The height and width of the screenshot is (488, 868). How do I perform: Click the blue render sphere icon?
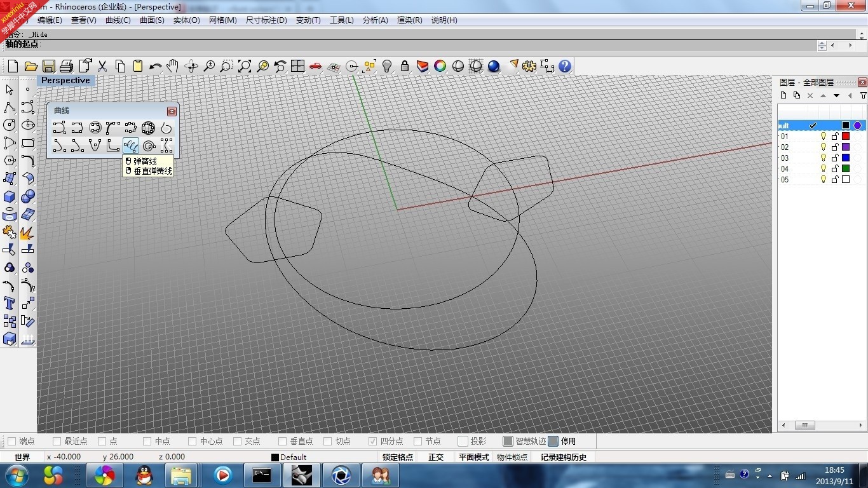(x=494, y=66)
